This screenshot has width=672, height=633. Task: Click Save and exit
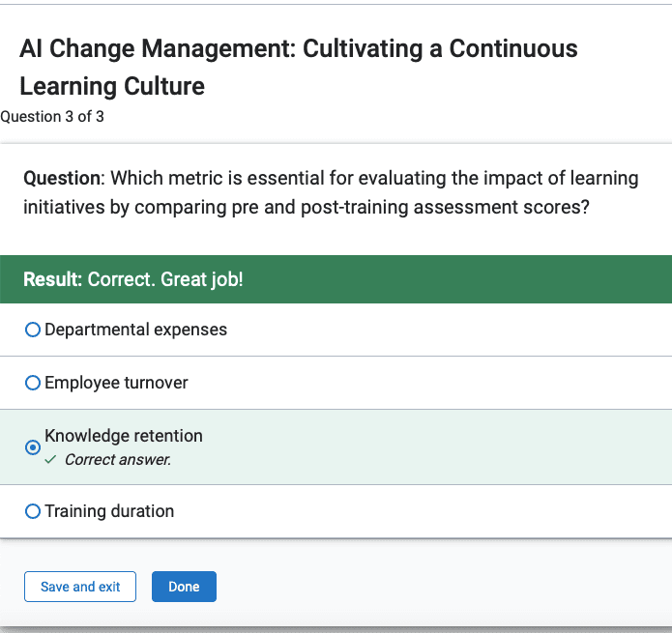[x=80, y=587]
